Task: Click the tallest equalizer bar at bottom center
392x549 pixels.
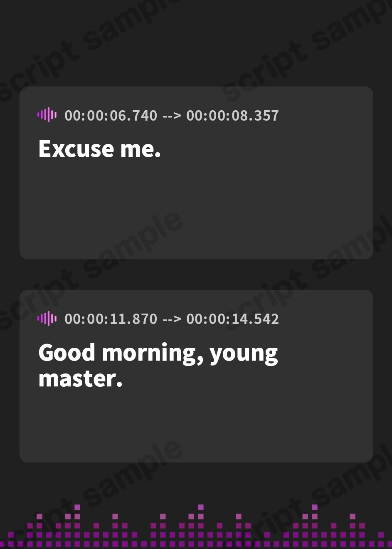Action: pos(201,525)
